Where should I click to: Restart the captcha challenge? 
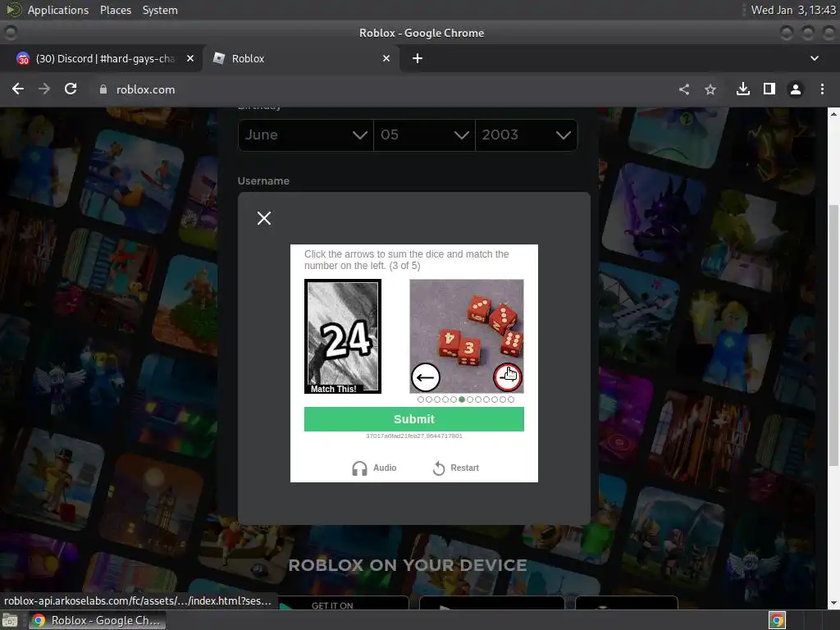click(456, 468)
